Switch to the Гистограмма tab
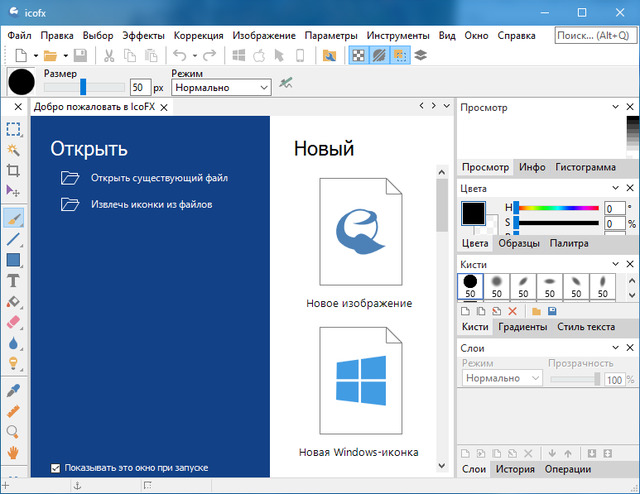Viewport: 640px width, 494px height. click(x=585, y=167)
